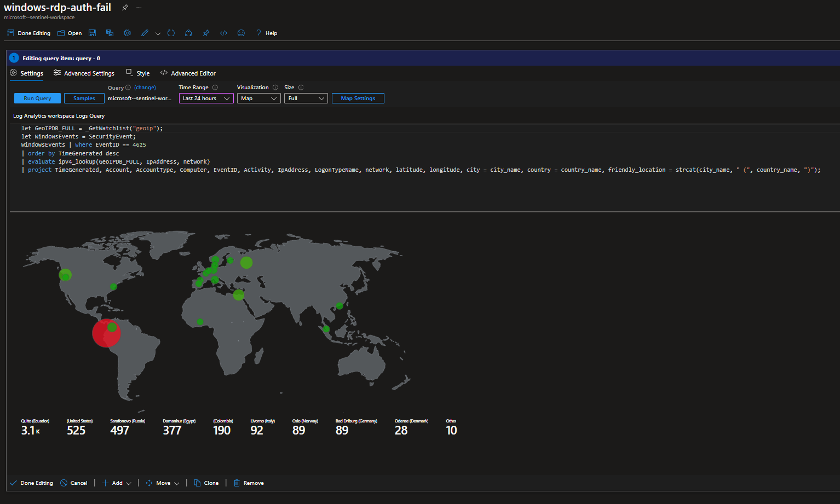Click the edit pencil icon in the toolbar
This screenshot has width=840, height=504.
[x=145, y=33]
